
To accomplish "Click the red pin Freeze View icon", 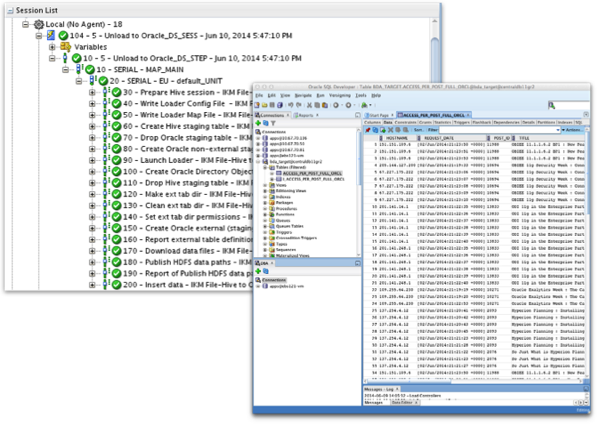I will pyautogui.click(x=368, y=130).
